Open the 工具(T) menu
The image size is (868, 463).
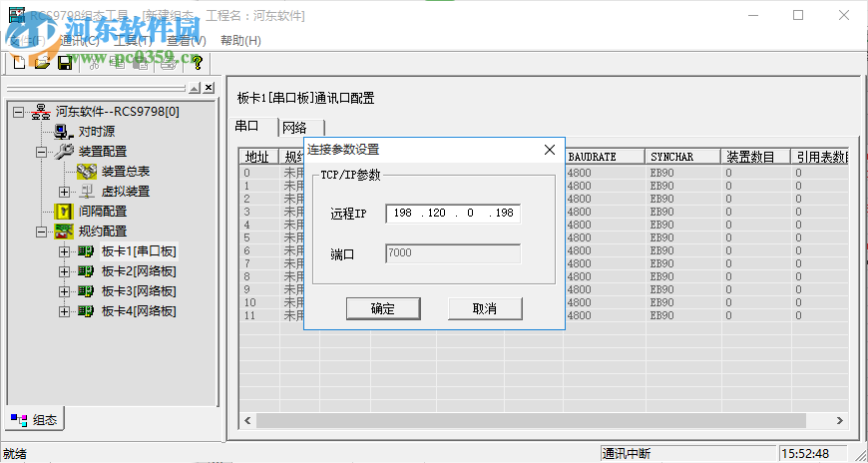tap(134, 41)
